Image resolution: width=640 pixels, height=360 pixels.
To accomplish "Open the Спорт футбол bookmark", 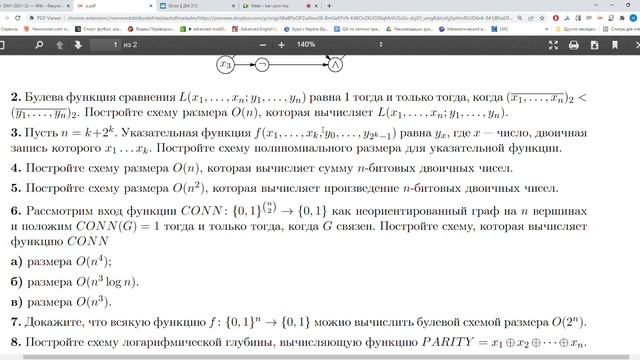I will [x=98, y=29].
